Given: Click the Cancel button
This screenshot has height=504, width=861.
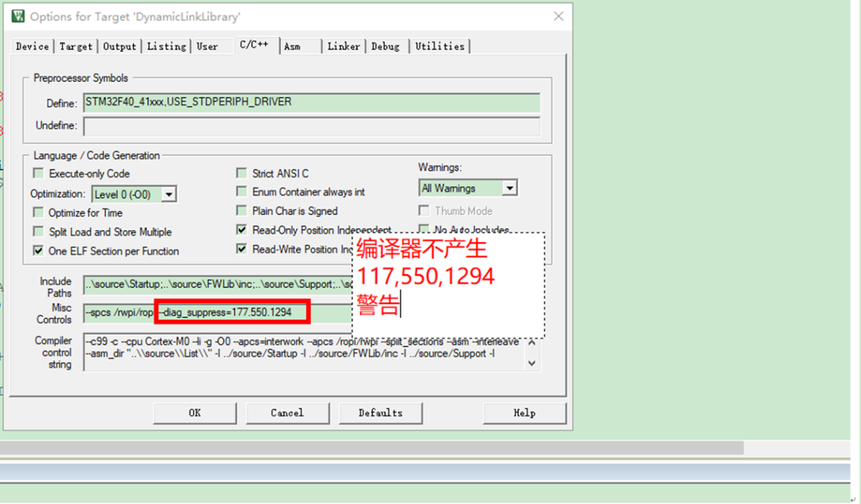Looking at the screenshot, I should click(x=287, y=413).
